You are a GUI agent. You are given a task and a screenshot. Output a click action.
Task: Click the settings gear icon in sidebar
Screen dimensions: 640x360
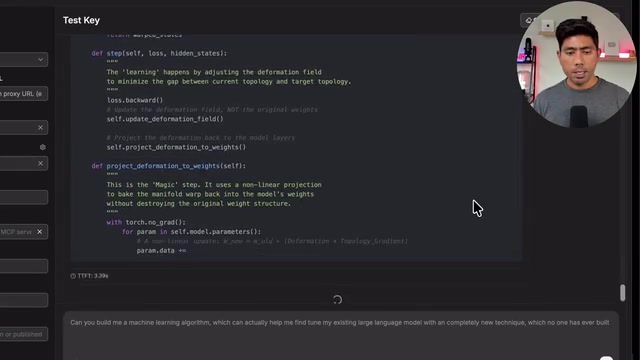pyautogui.click(x=42, y=147)
